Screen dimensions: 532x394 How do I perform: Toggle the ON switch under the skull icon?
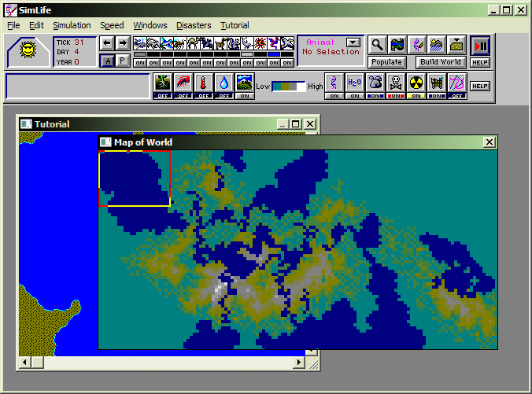pos(396,96)
